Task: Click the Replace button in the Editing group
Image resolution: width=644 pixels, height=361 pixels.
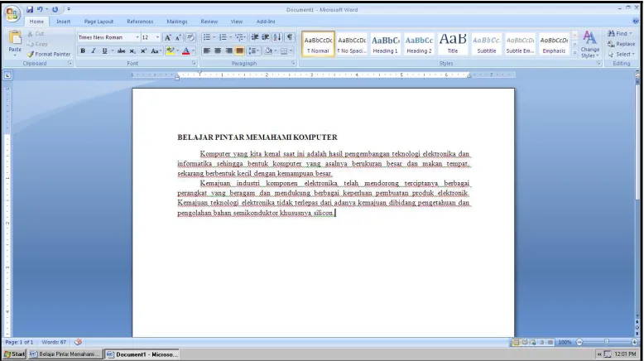Action: (x=622, y=44)
